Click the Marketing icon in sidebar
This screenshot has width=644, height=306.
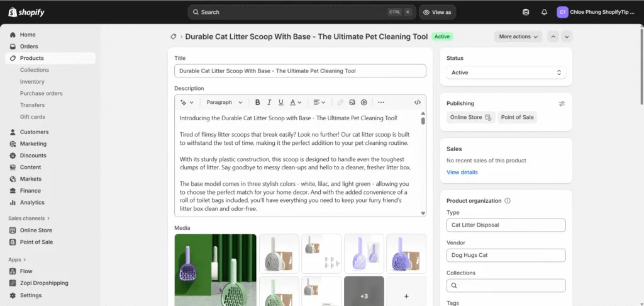(x=13, y=144)
